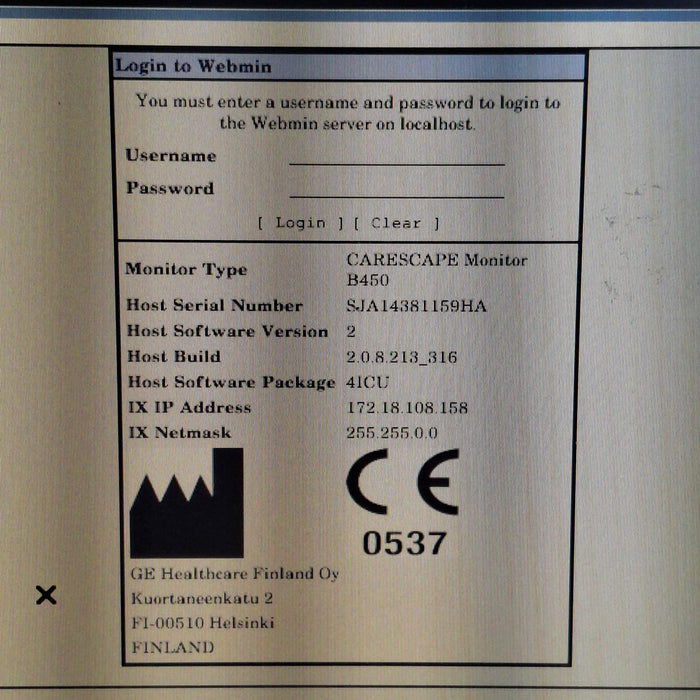This screenshot has height=700, width=700.
Task: Click the 'Host Software Version' label
Action: coord(228,331)
